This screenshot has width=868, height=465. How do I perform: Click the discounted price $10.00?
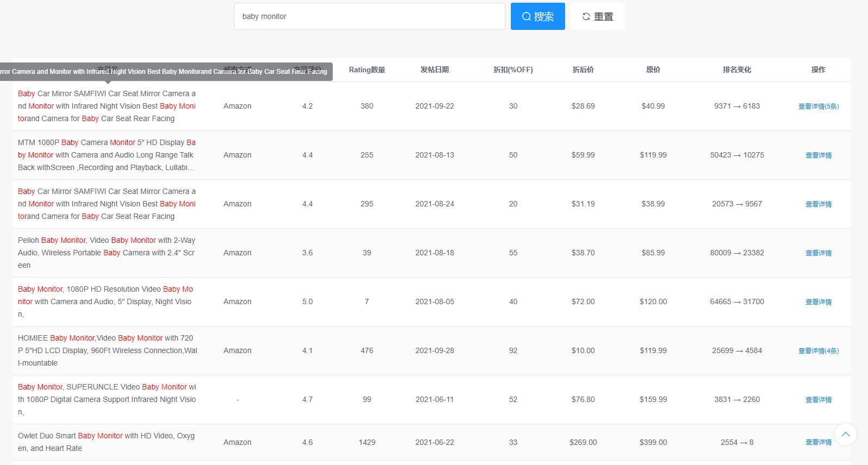pyautogui.click(x=583, y=350)
